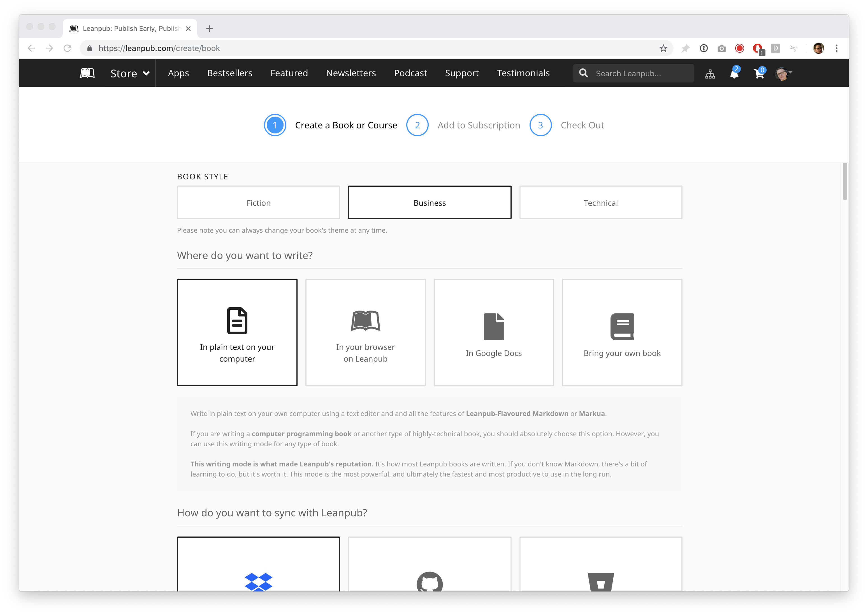Open the Apps menu item
Viewport: 868px width, 615px height.
(x=178, y=73)
